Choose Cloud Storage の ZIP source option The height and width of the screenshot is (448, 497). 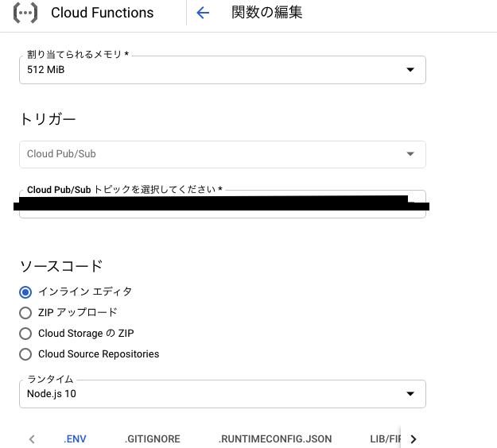(x=25, y=334)
